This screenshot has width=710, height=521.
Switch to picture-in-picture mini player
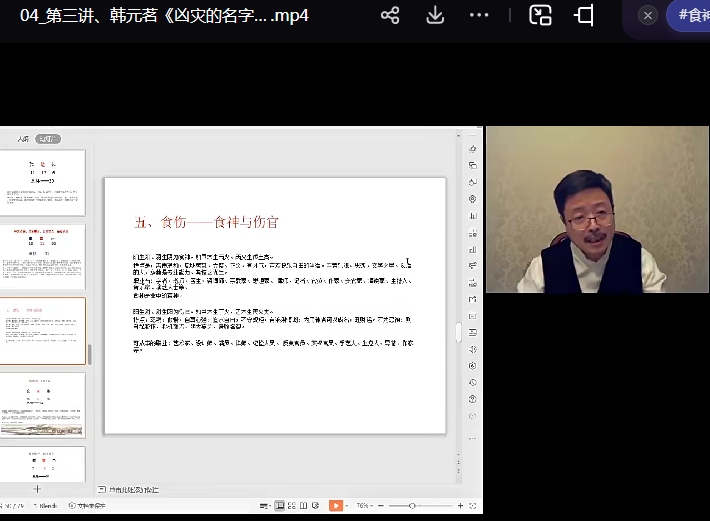pos(540,15)
